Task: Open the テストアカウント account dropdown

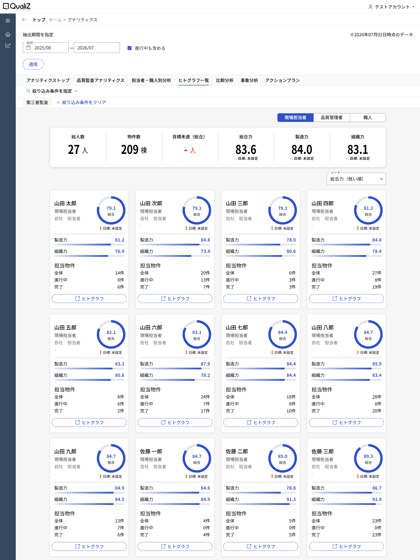Action: [392, 7]
